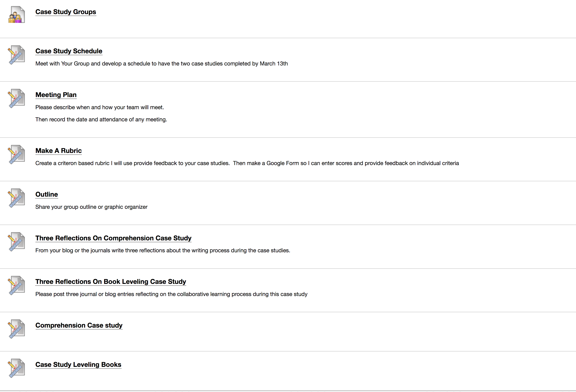Click the Outline assignment icon
Viewport: 576px width, 392px height.
tap(17, 198)
